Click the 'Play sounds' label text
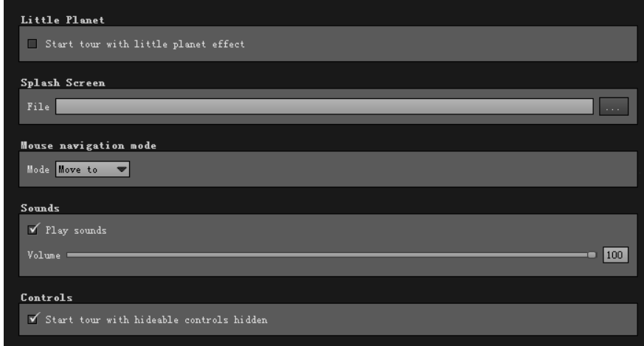Screen dimensions: 644x346 pyautogui.click(x=76, y=230)
